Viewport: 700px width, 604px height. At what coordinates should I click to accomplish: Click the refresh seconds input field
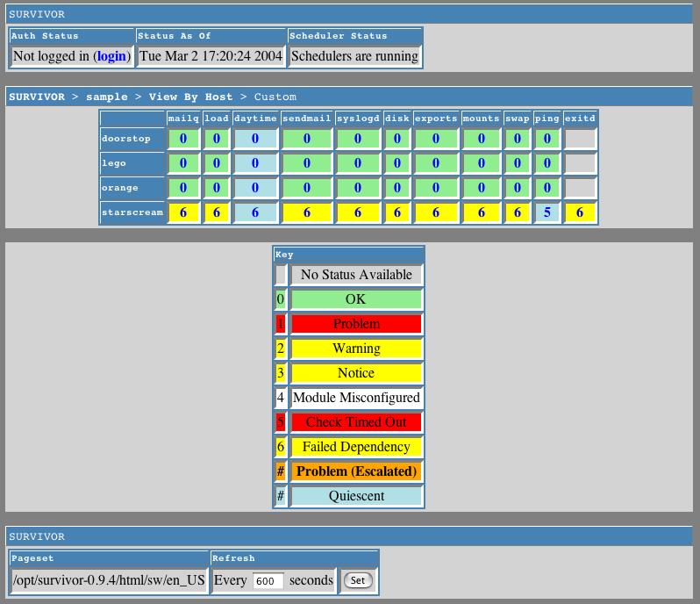(268, 580)
